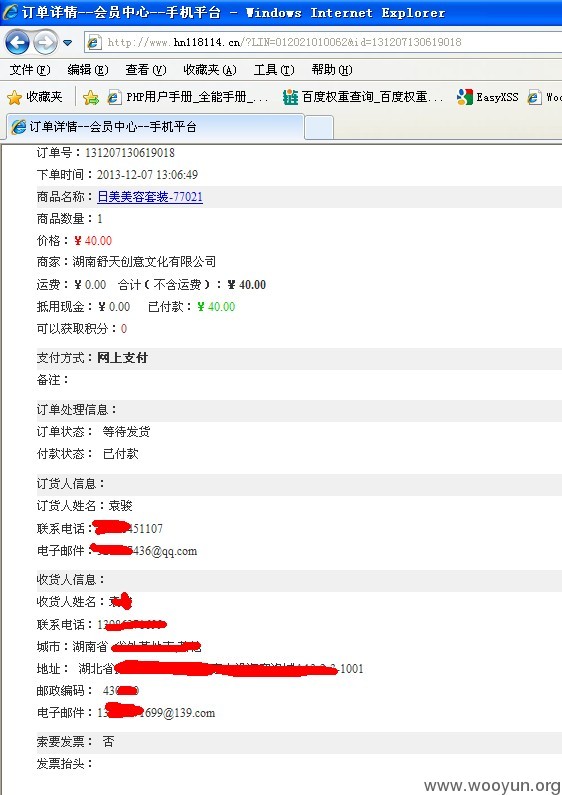Screen dimensions: 562x795
Task: Click the browser Back arrow button
Action: pos(18,42)
